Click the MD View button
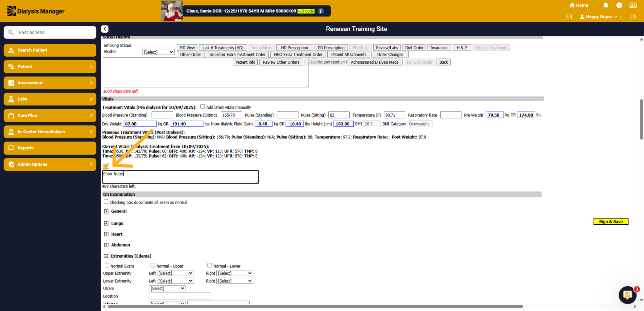Viewport: 644px width, 311px height. pos(187,48)
